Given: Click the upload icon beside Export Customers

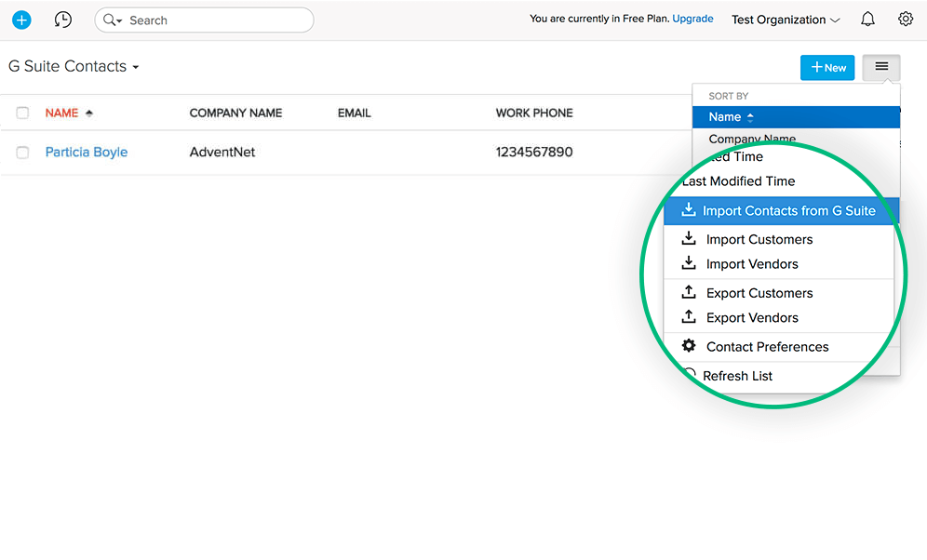Looking at the screenshot, I should tap(689, 291).
